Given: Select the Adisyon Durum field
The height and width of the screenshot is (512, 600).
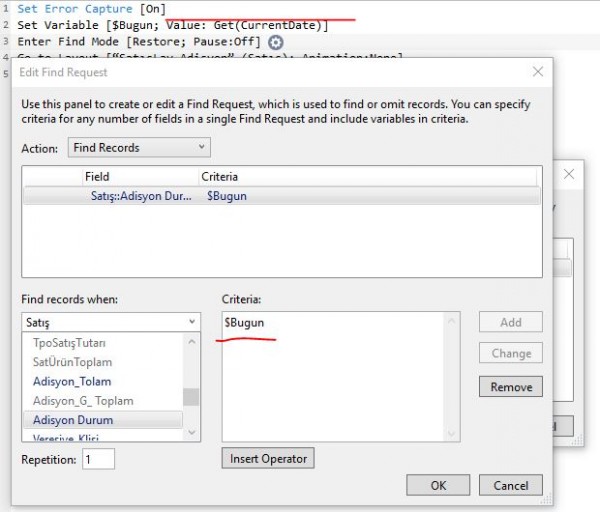Looking at the screenshot, I should click(x=75, y=420).
